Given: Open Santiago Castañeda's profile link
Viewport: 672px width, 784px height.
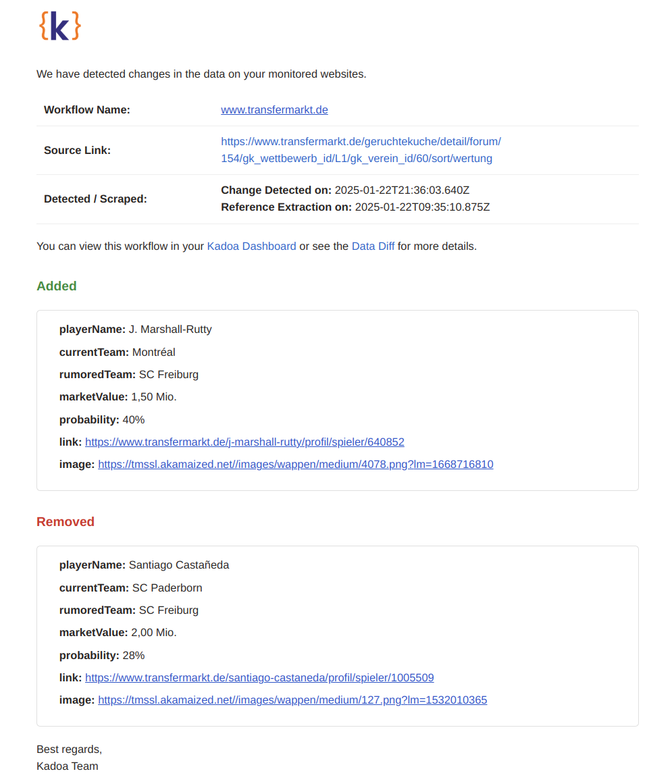Looking at the screenshot, I should (x=259, y=677).
